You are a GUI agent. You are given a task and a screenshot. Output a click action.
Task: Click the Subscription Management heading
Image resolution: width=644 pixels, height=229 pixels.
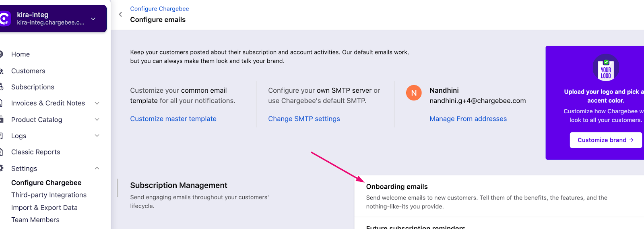pos(179,185)
